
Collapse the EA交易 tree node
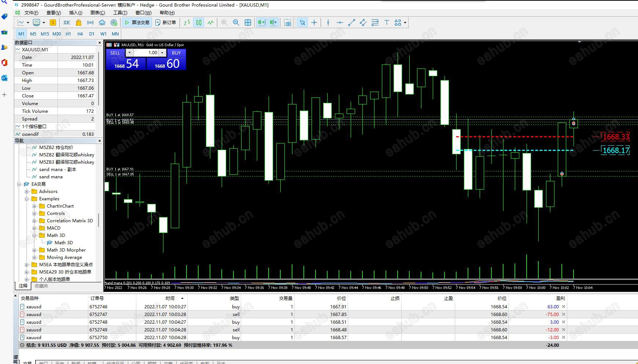(19, 184)
